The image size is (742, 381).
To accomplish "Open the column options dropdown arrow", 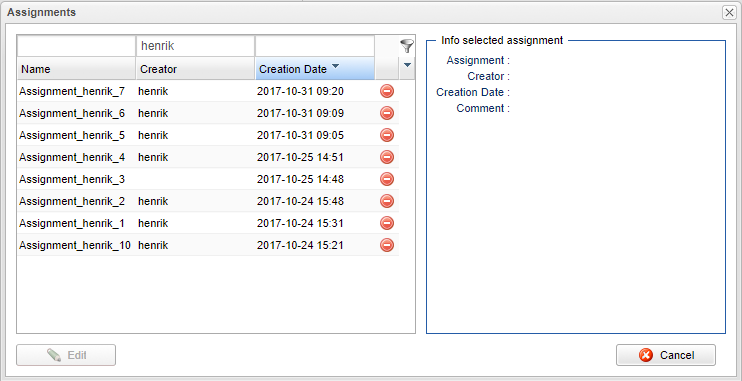I will [x=407, y=65].
